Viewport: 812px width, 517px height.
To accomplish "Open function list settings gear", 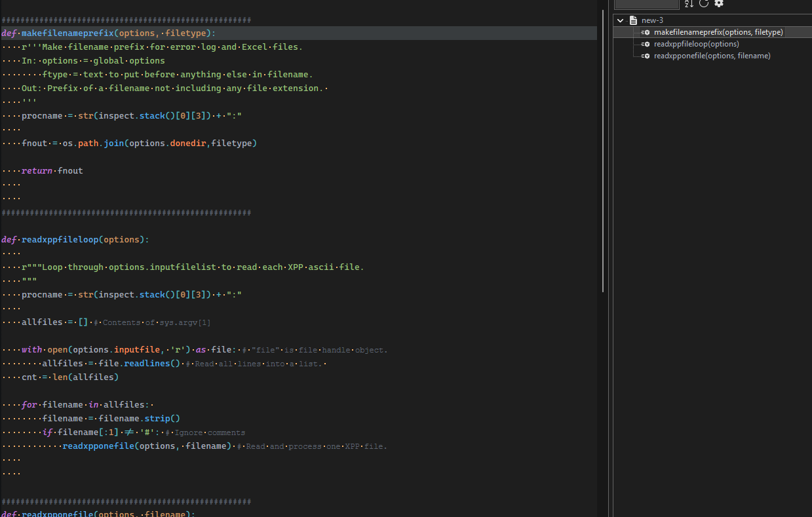I will [719, 3].
